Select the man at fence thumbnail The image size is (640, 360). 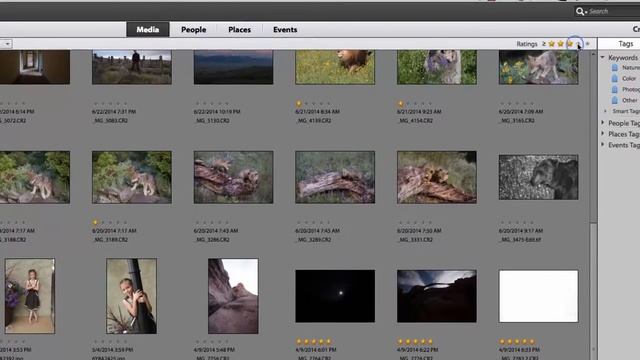(x=132, y=67)
